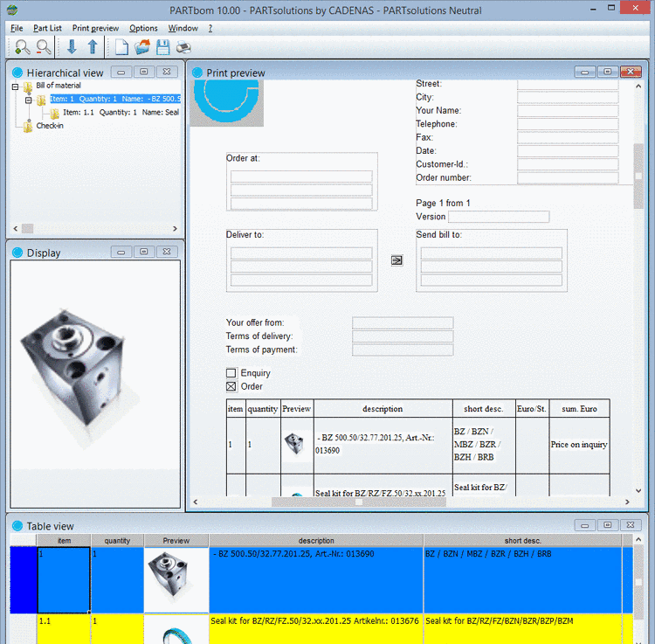Select the yellow row item 1.1 cell
Screen dimensions: 655x644
point(64,629)
